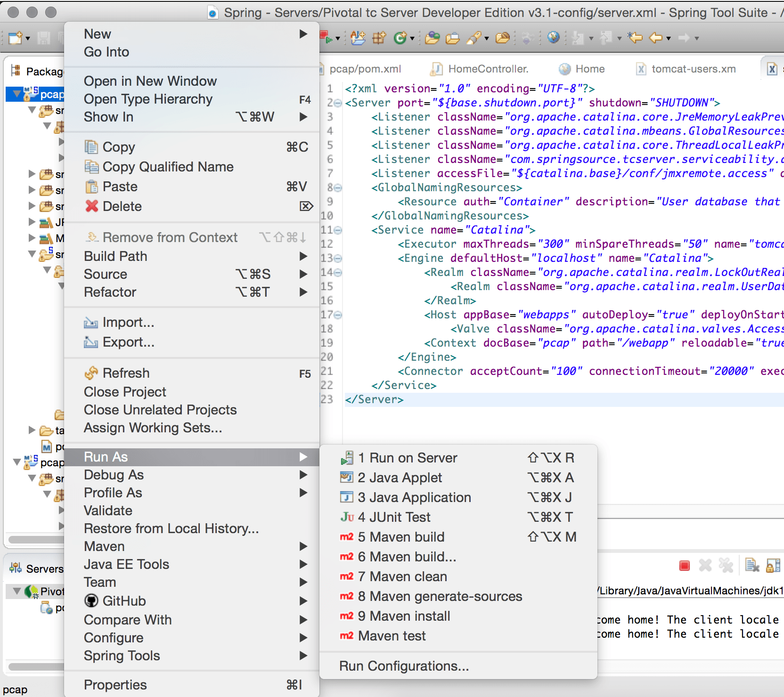Open Run Configurations...
Image resolution: width=784 pixels, height=697 pixels.
point(458,666)
